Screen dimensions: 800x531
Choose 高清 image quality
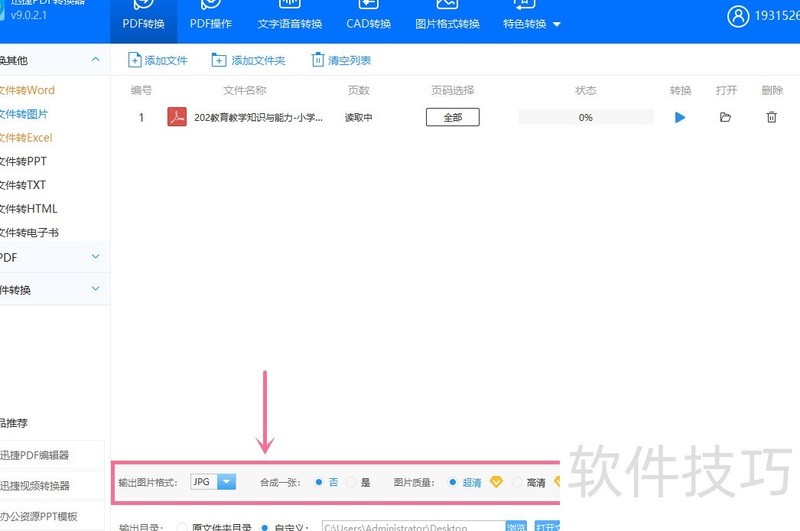517,482
